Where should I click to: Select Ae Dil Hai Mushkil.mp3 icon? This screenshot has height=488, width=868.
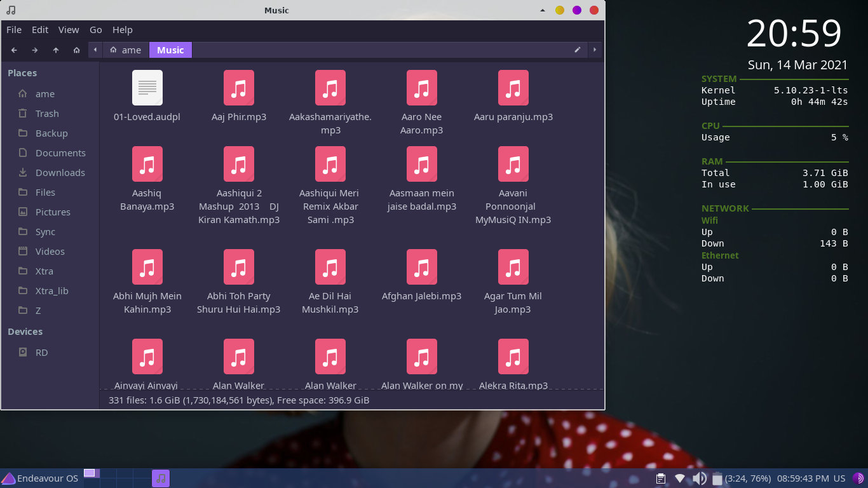click(x=330, y=267)
